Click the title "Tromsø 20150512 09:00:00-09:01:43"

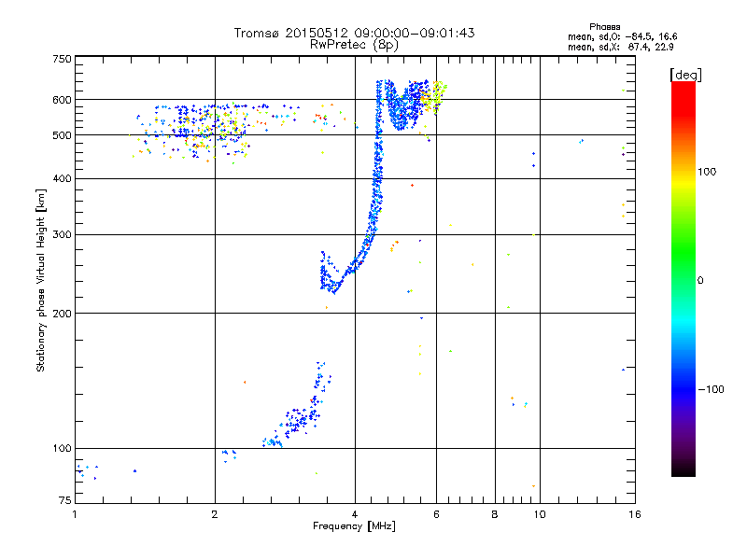[355, 33]
